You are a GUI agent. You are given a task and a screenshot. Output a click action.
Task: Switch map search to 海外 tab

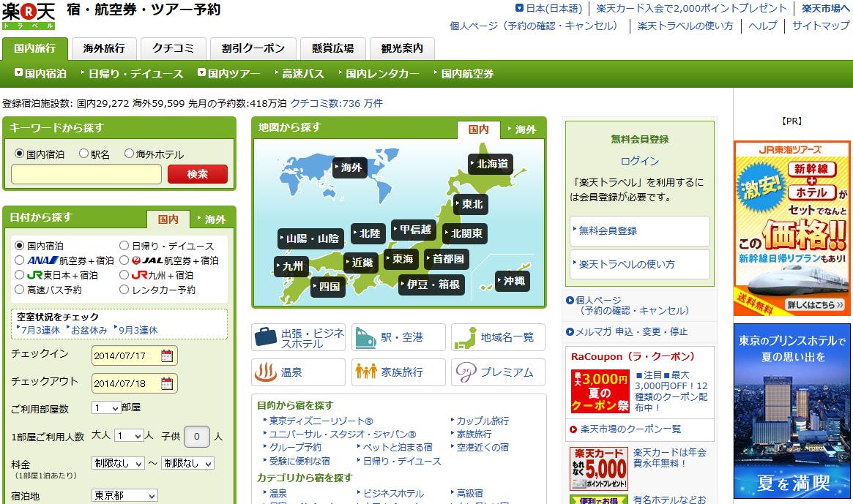[522, 129]
